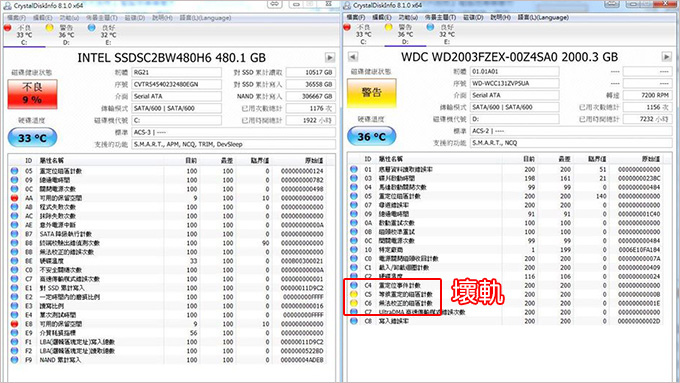680x383 pixels.
Task: Click yellow status orb of row C5
Action: pos(354,294)
